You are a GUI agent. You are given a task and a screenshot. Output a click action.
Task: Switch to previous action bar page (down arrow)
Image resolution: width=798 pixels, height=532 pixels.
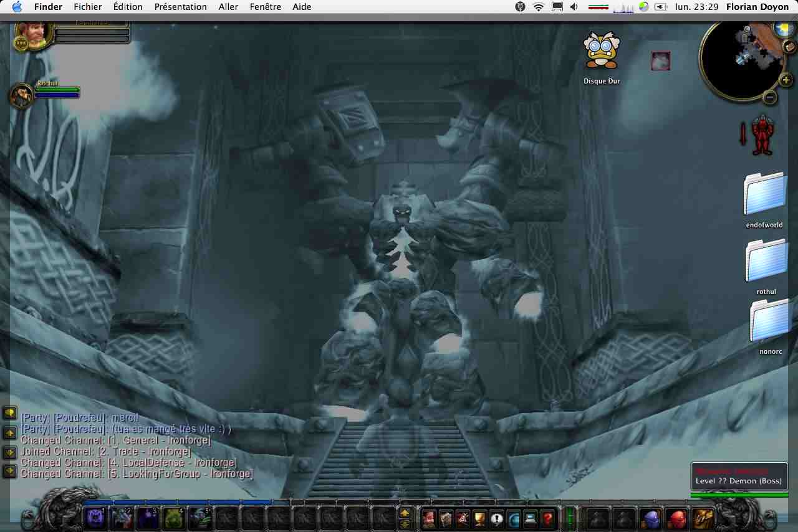pyautogui.click(x=405, y=524)
